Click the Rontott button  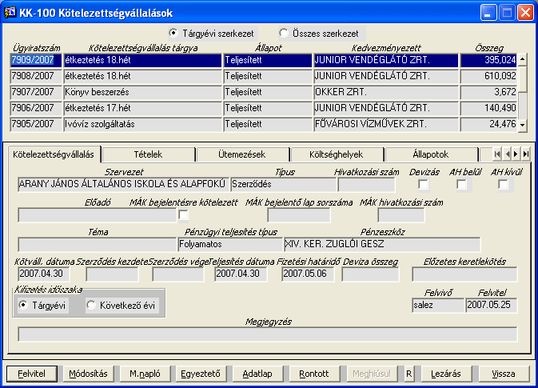[x=314, y=374]
